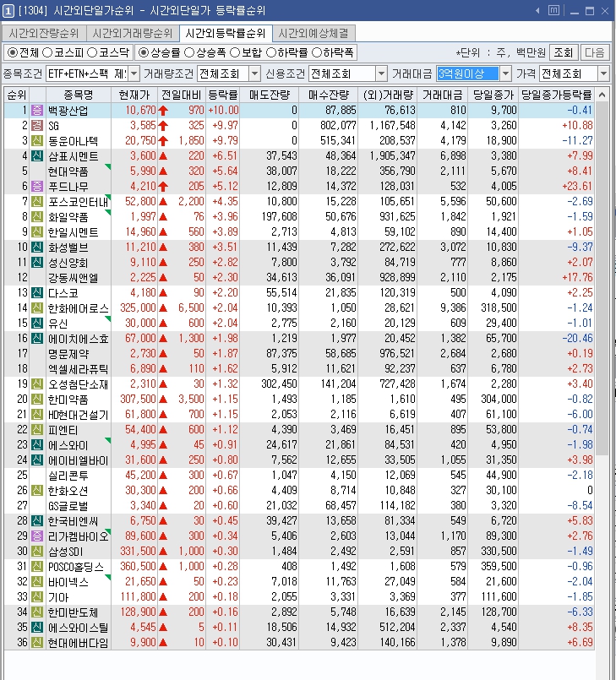The image size is (616, 680).
Task: Open the 종목조건 dropdown
Action: (134, 74)
